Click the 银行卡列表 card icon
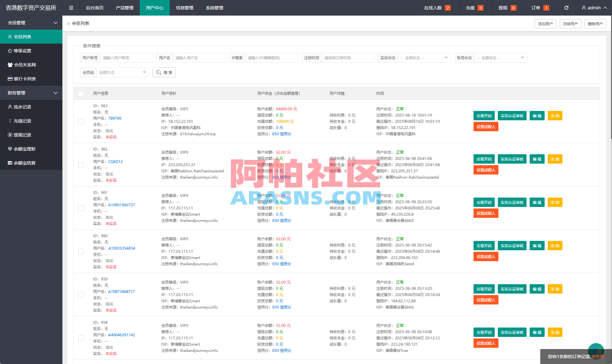The image size is (612, 364). coord(10,79)
